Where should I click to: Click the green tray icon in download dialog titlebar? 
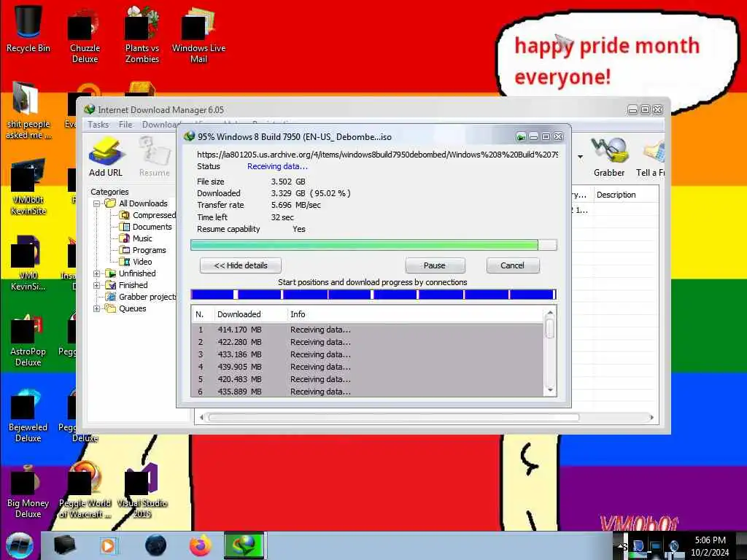[x=521, y=137]
